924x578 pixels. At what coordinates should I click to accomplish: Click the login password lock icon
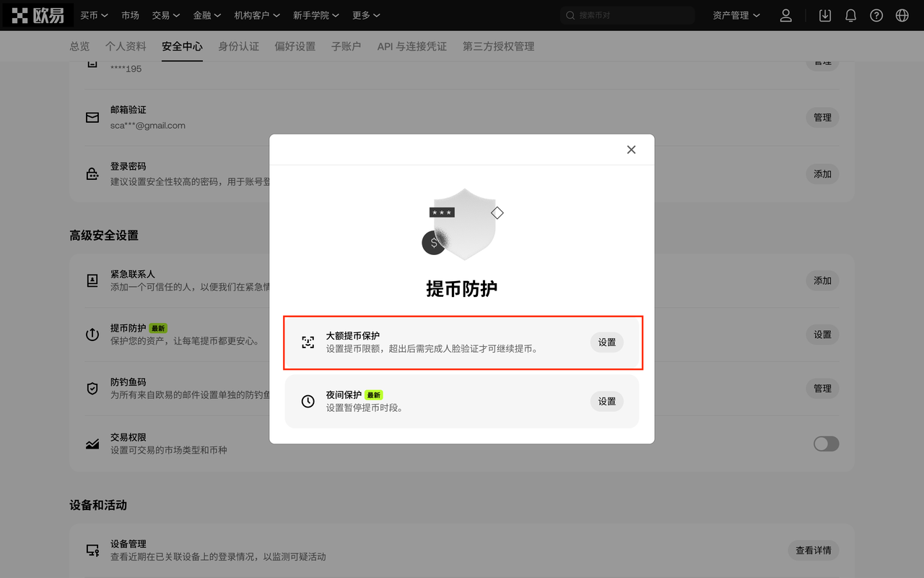click(92, 173)
